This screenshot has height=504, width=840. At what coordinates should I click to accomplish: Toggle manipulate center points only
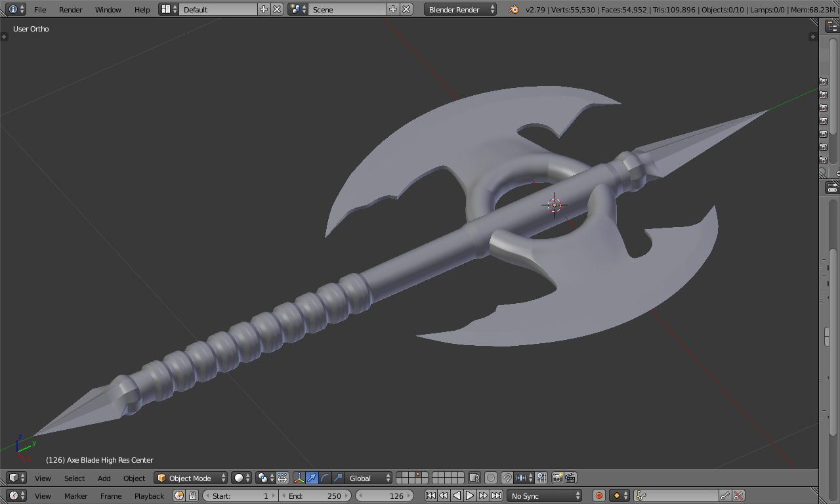[x=282, y=478]
